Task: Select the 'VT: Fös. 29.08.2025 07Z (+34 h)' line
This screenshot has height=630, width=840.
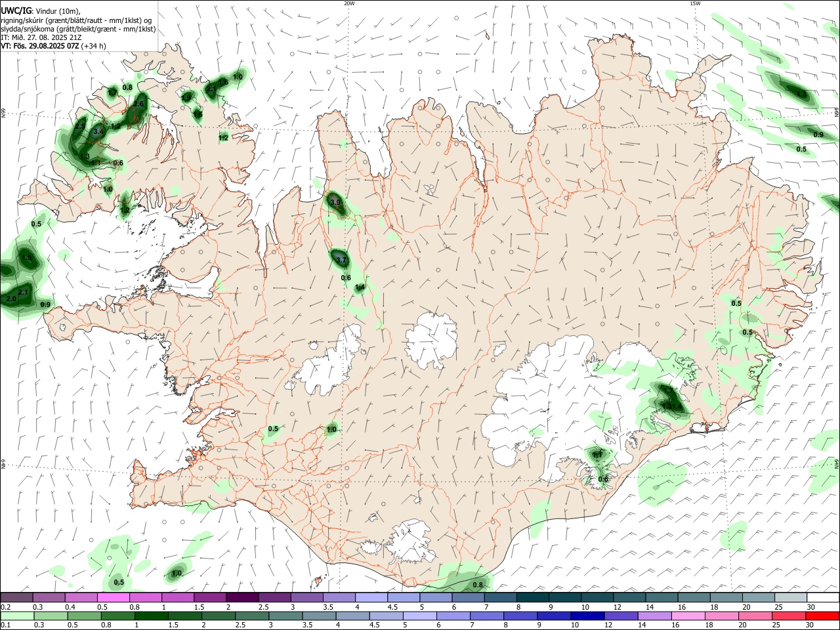Action: (x=54, y=46)
